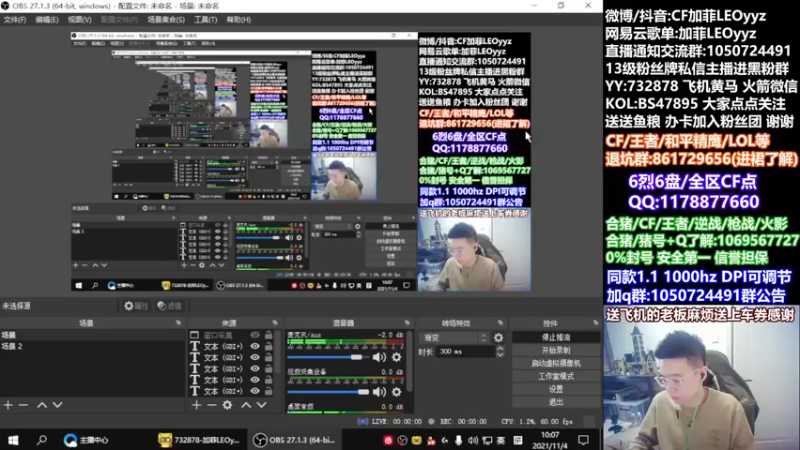The image size is (800, 450).
Task: Click the 开始录制 button
Action: 556,350
